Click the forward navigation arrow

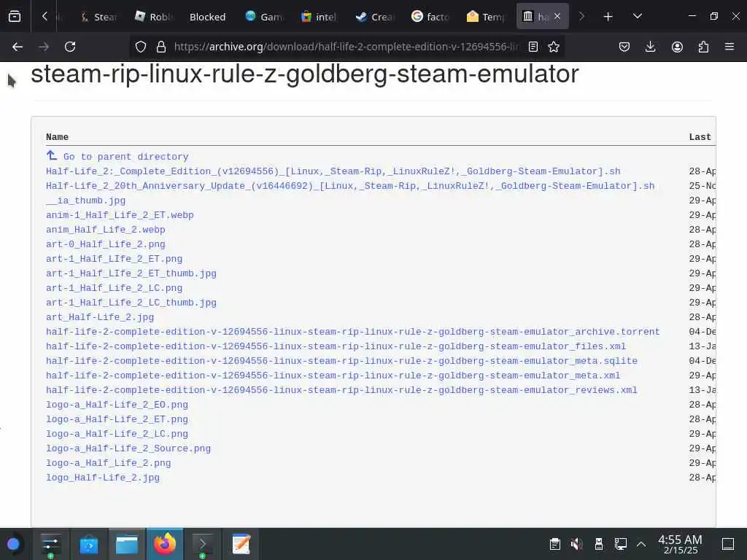coord(44,47)
